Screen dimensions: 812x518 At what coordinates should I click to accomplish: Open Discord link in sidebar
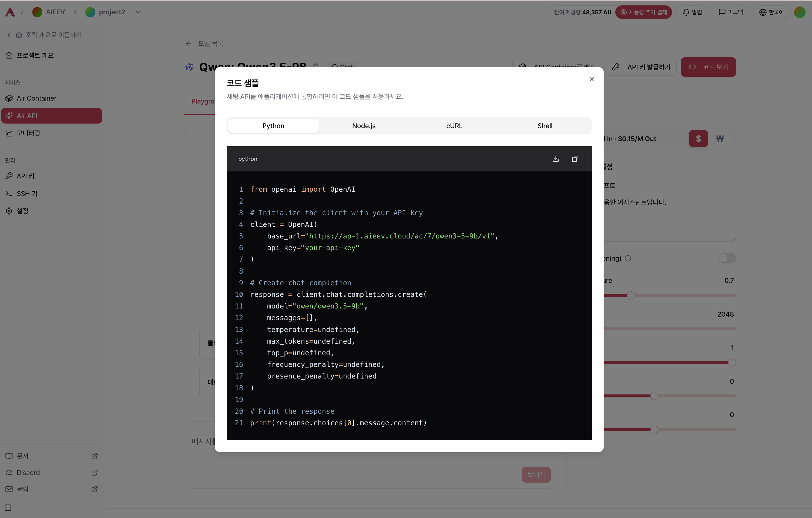pos(52,473)
